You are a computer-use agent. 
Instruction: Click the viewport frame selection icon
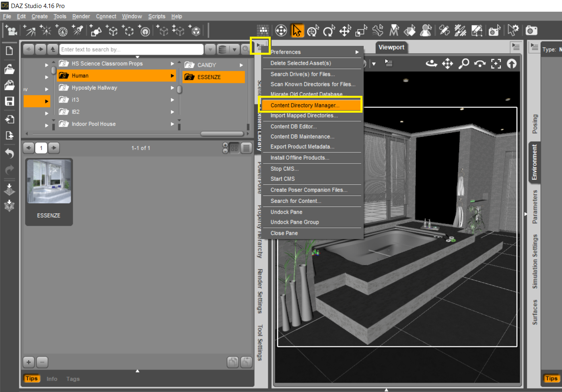[x=496, y=64]
